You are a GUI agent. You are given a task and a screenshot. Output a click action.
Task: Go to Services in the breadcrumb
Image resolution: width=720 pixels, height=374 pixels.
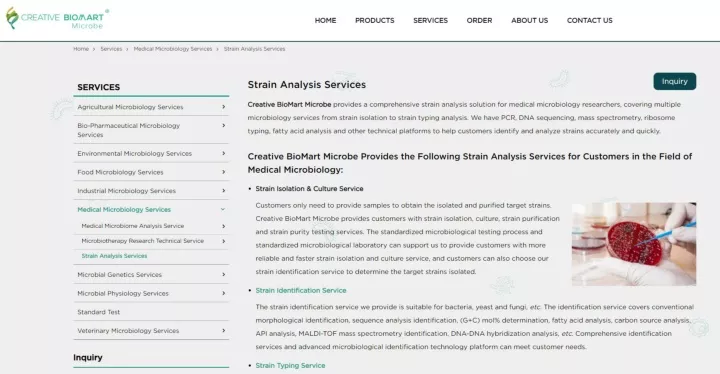click(x=111, y=49)
